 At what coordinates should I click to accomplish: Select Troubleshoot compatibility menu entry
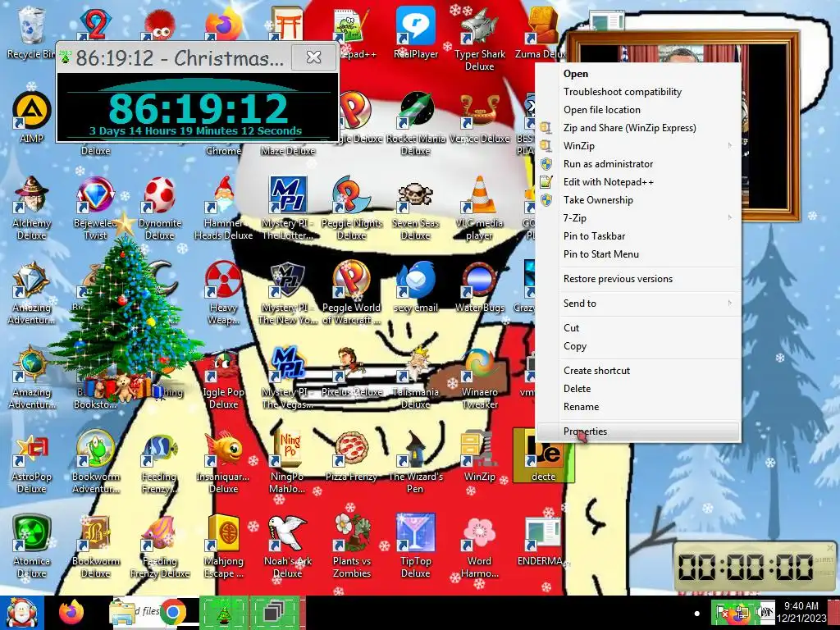coord(638,92)
